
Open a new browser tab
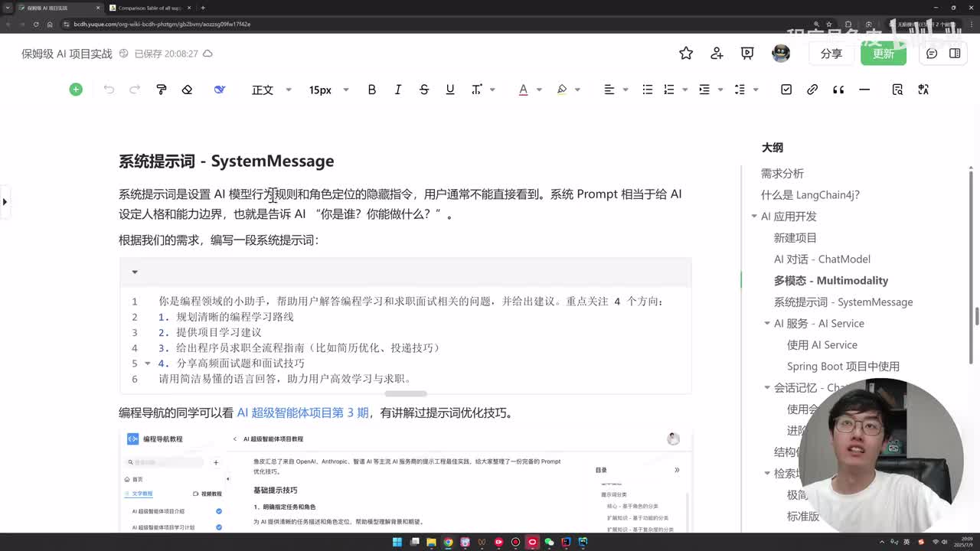[203, 8]
